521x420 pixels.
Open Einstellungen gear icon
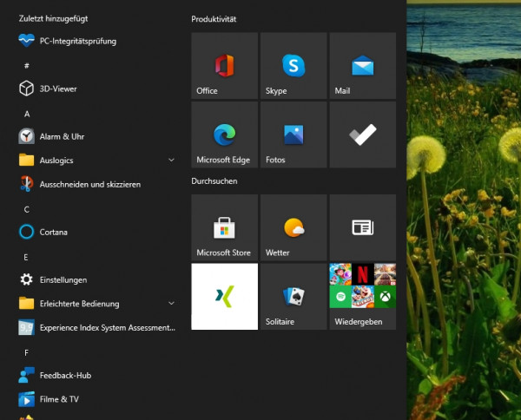(26, 279)
